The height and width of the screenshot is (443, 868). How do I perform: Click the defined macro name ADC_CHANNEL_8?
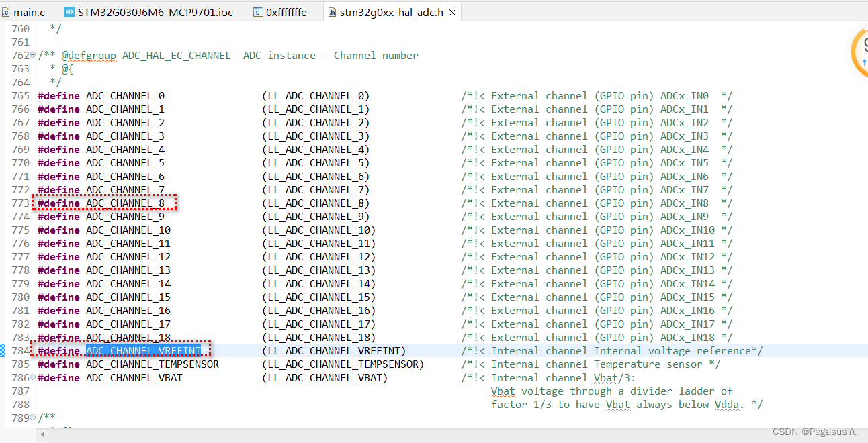[125, 203]
